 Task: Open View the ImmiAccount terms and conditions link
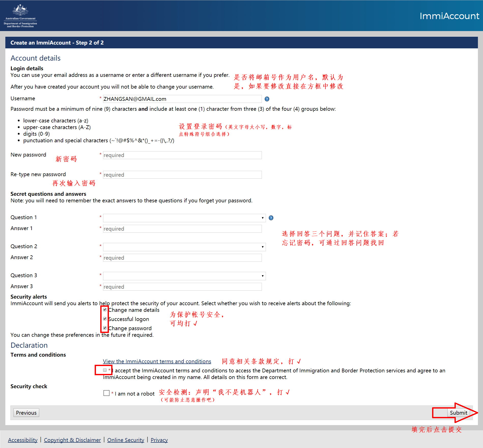157,361
